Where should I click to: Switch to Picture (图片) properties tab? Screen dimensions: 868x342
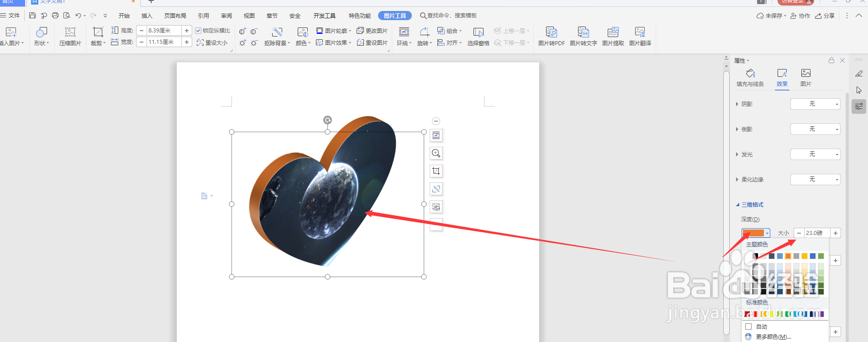click(806, 78)
